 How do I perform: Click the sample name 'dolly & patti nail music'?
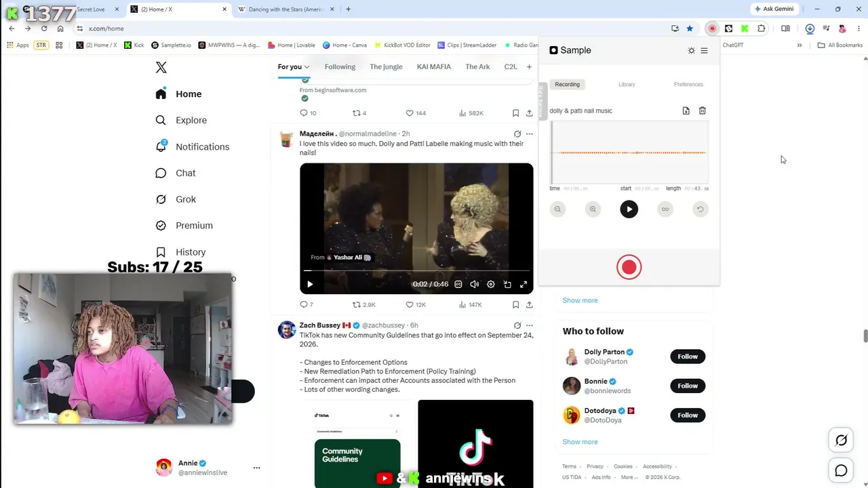pos(580,110)
